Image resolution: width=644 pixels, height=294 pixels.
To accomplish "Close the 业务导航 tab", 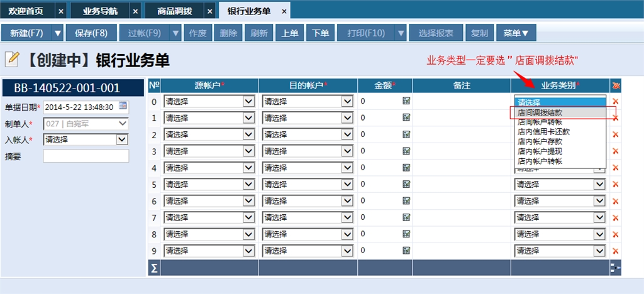I will click(x=135, y=11).
